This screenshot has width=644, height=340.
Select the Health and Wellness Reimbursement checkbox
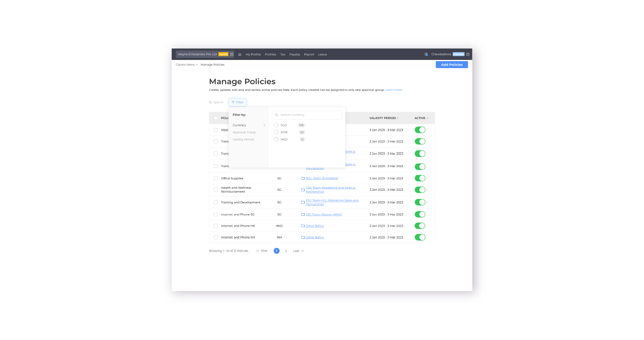pos(216,190)
